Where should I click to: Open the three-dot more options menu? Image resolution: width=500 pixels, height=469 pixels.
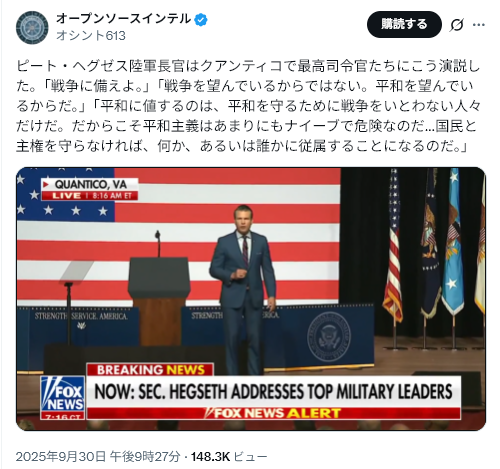[479, 25]
